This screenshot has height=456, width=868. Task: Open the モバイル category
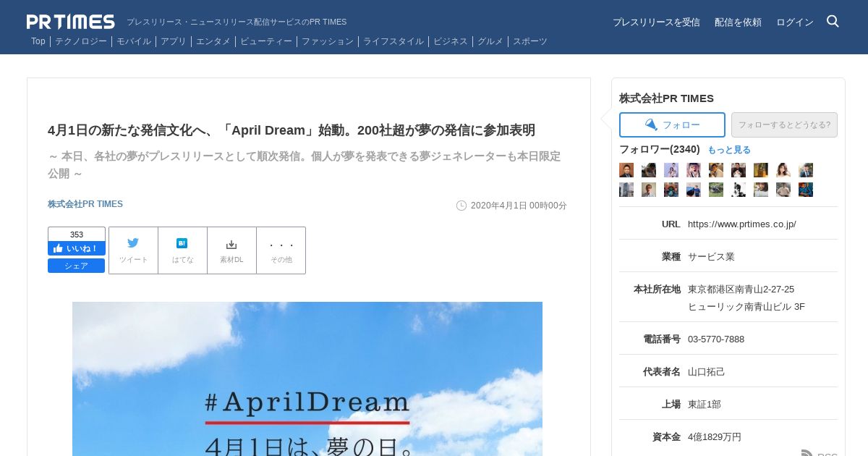click(x=134, y=41)
